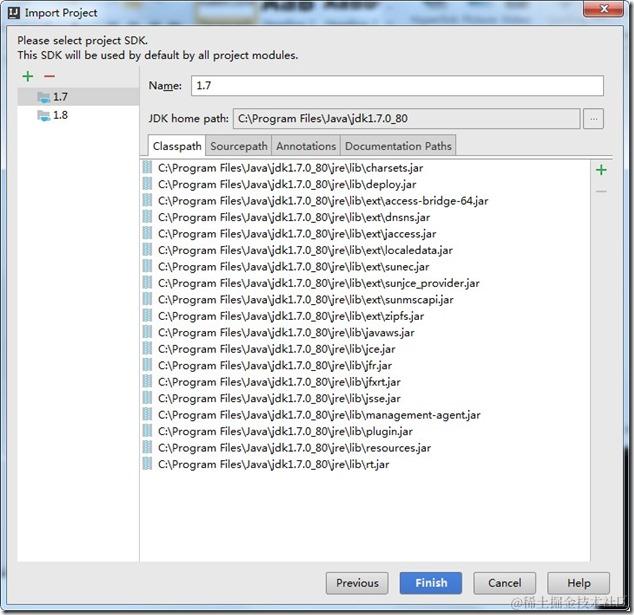This screenshot has height=615, width=634.
Task: Add a new SDK with green plus
Action: 28,76
